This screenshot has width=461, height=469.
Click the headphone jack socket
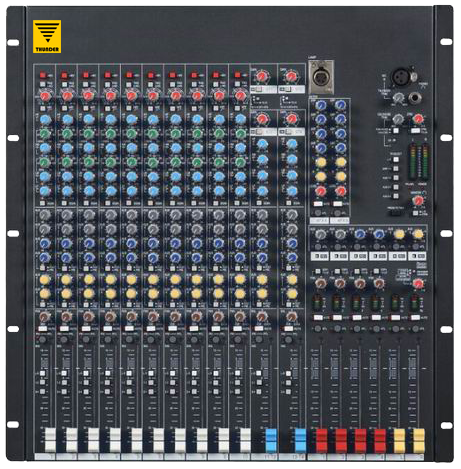tap(415, 98)
